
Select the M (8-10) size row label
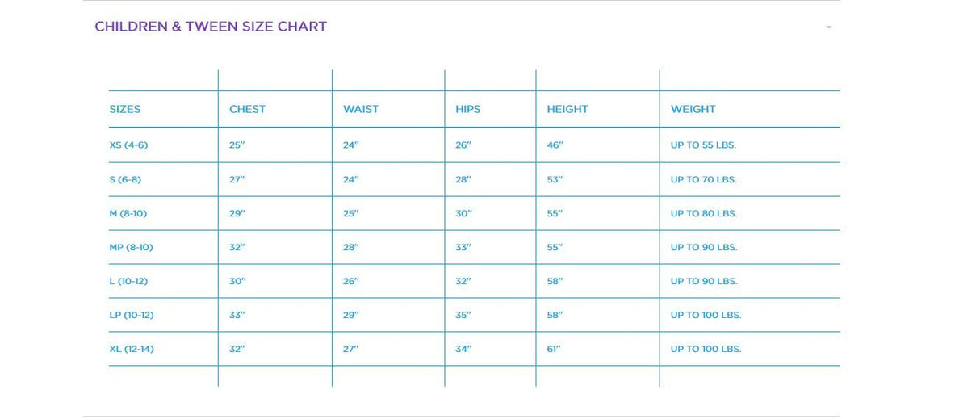coord(128,213)
